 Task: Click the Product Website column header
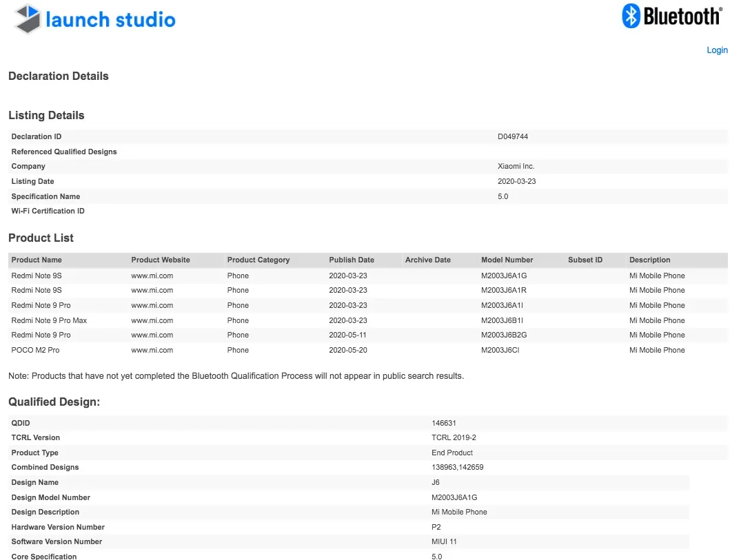160,260
